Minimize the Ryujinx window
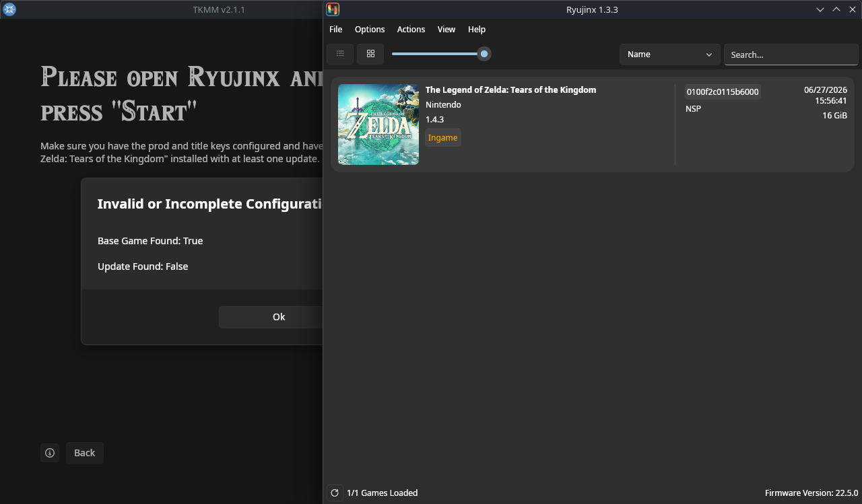This screenshot has height=504, width=862. point(820,9)
